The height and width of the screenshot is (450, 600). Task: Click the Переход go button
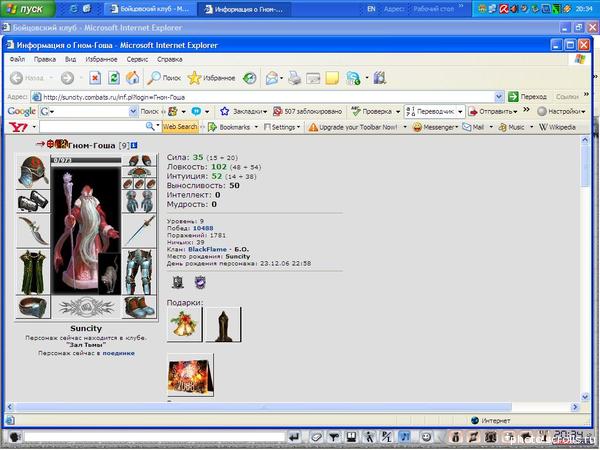(x=527, y=97)
